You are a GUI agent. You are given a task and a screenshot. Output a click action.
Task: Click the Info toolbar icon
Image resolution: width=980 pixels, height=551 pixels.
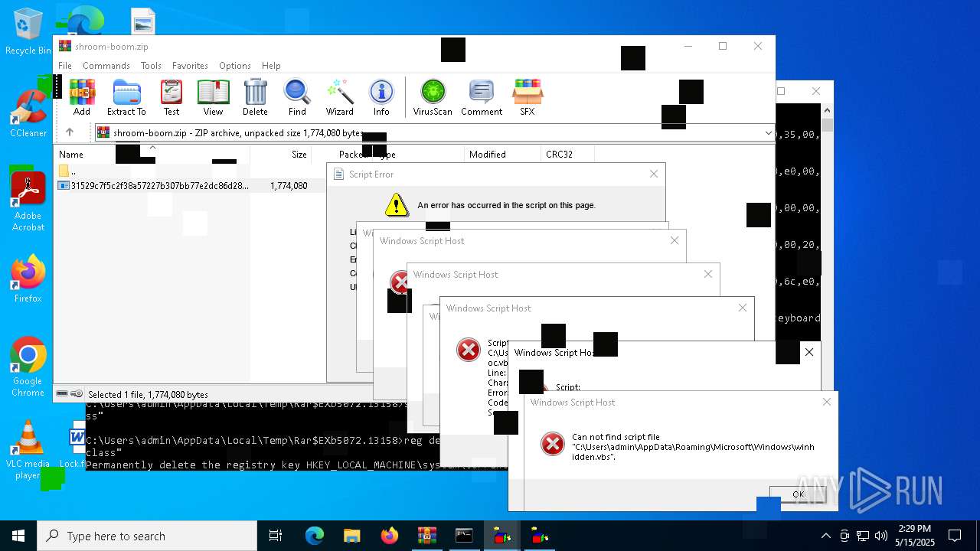point(381,97)
